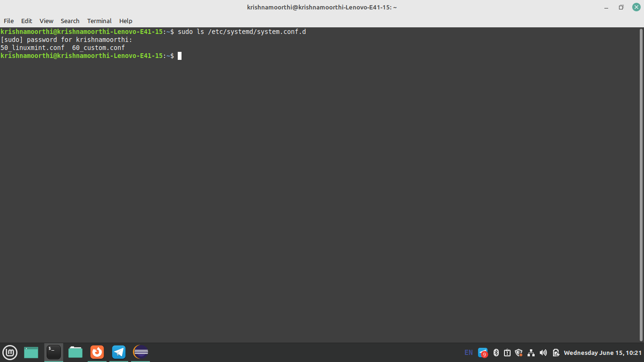Open the Bluetooth tray icon

click(x=496, y=353)
